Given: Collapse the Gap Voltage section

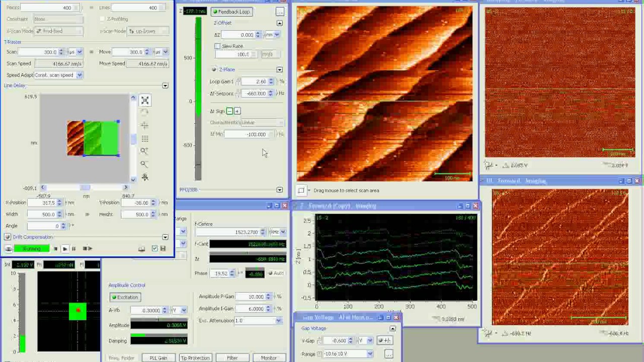Looking at the screenshot, I should 392,328.
